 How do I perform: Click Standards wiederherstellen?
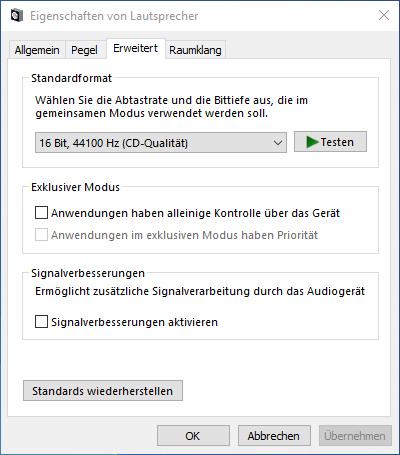(x=103, y=391)
